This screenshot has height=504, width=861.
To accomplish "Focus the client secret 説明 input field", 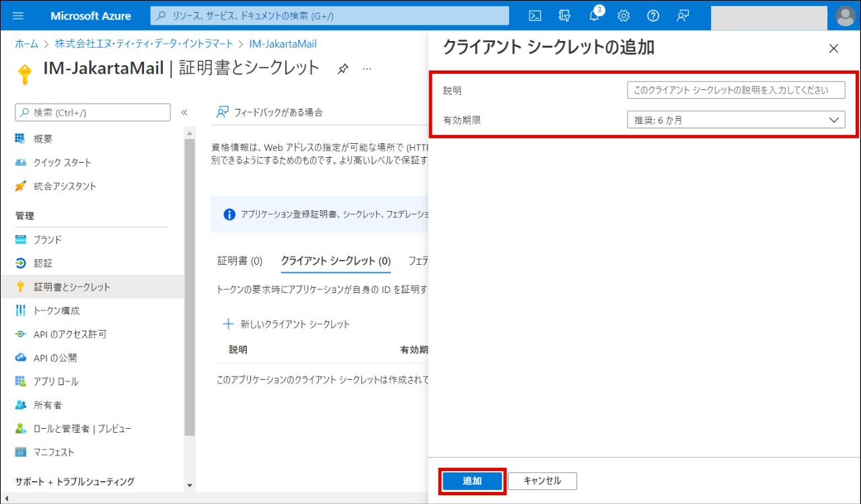I will point(736,90).
